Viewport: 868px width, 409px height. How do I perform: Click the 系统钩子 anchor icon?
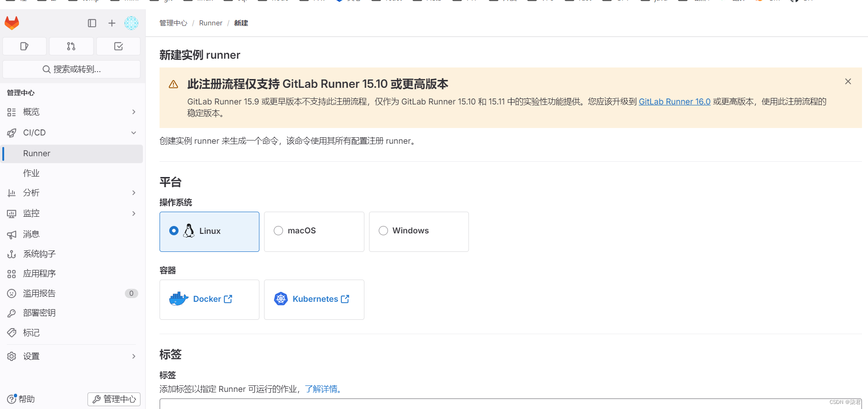[12, 254]
